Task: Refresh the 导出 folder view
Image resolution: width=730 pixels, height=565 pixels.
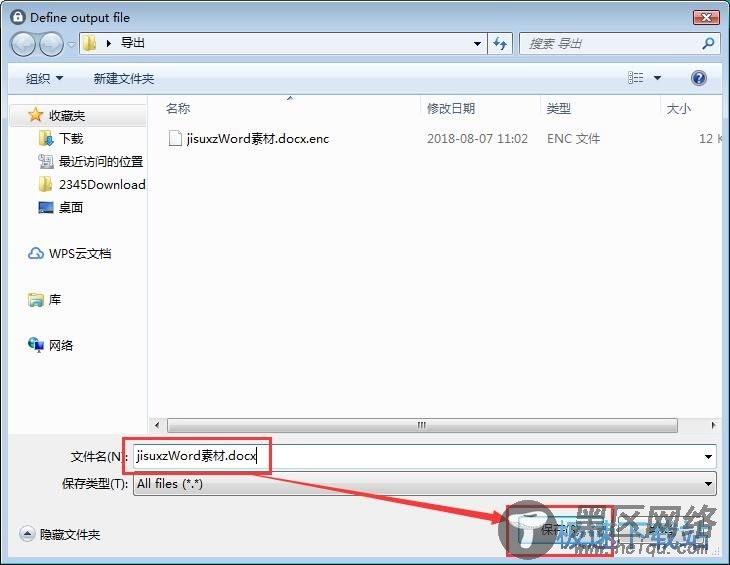Action: point(500,44)
